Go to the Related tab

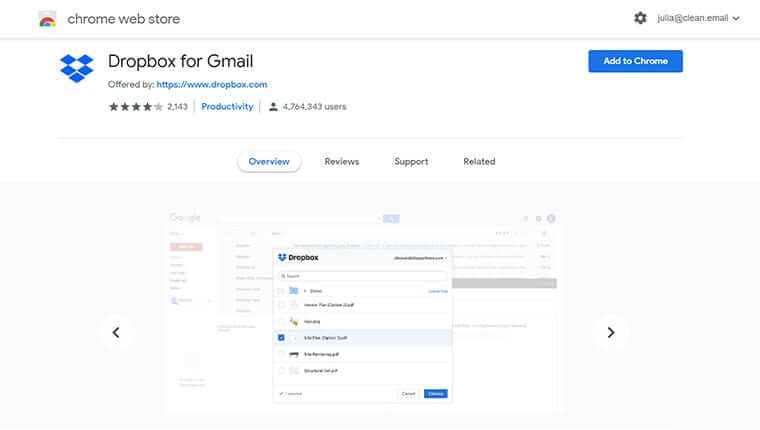tap(479, 161)
